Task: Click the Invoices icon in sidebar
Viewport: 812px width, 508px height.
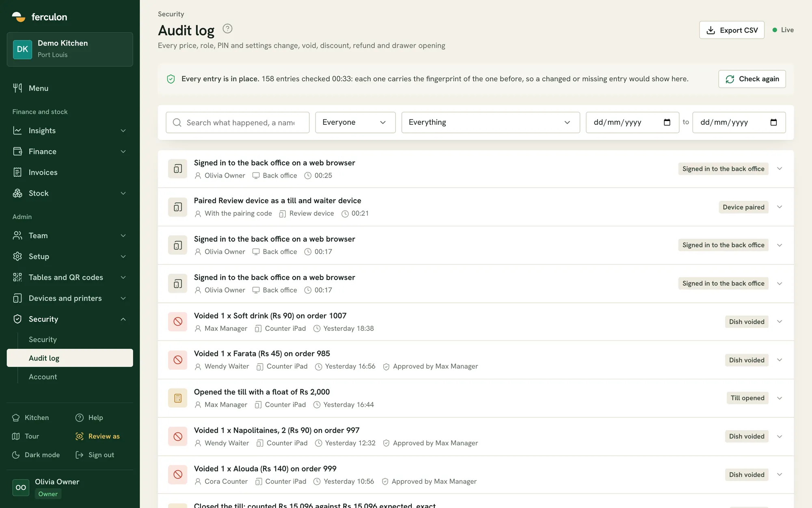Action: [x=17, y=172]
